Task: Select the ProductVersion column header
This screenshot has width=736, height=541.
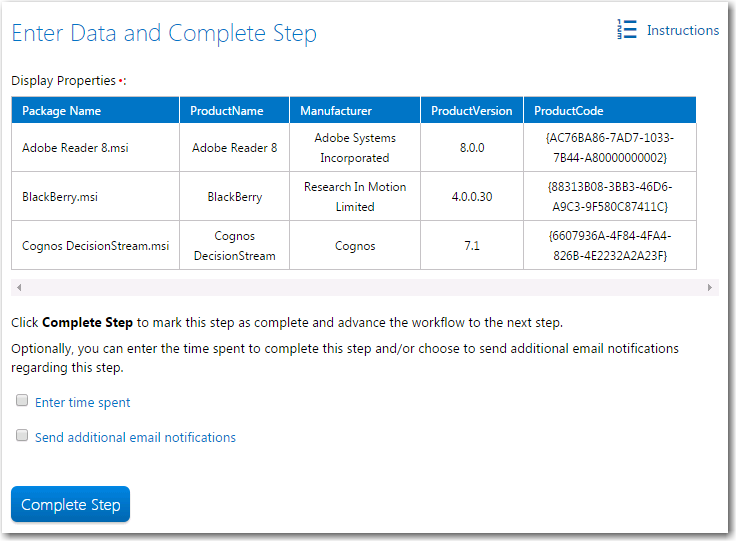Action: coord(472,110)
